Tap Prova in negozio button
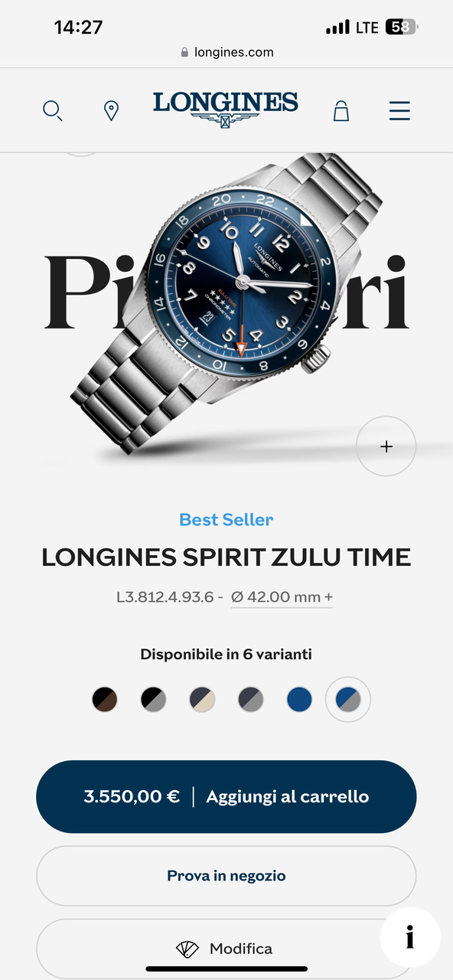 coord(226,876)
